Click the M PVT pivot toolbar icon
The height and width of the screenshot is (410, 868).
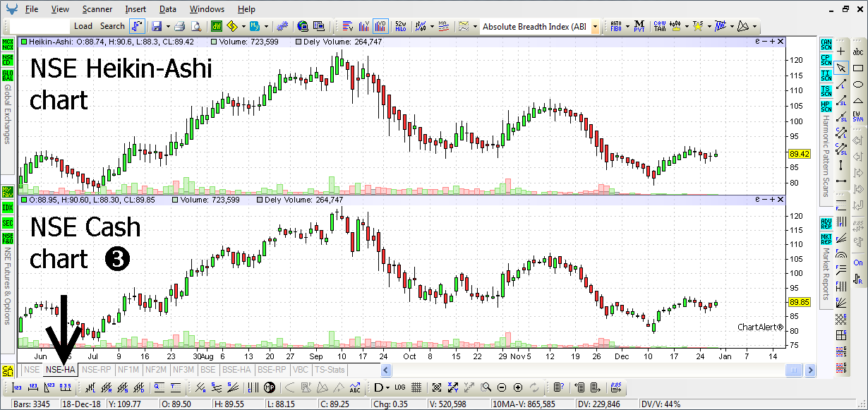[639, 27]
